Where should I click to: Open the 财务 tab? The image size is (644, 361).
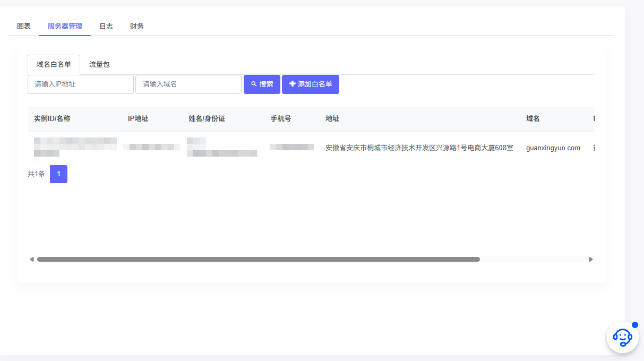136,25
